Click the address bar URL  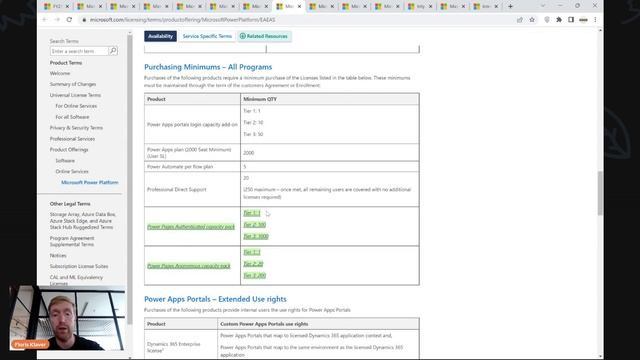[x=182, y=20]
